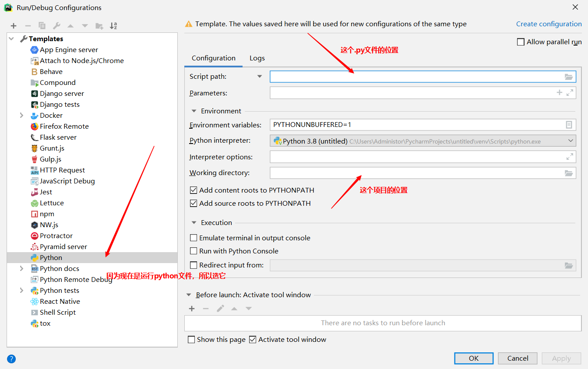Click the Before launch remove minus icon

tap(206, 309)
